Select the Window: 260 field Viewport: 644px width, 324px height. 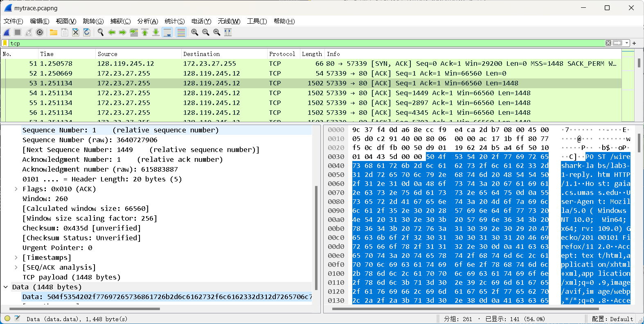(x=45, y=199)
